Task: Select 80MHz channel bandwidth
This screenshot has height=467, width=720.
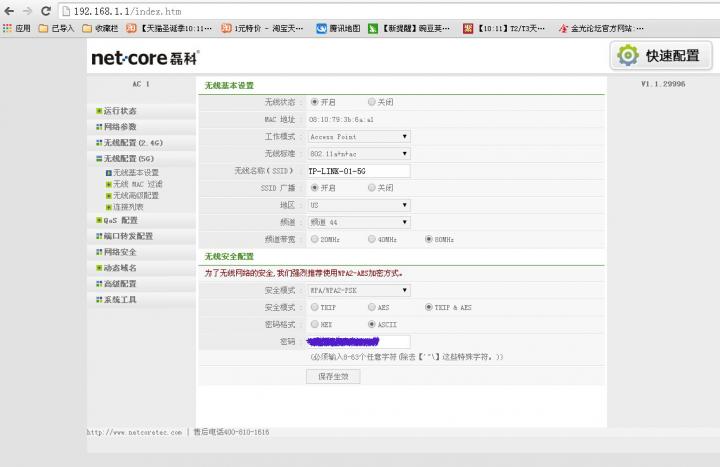Action: click(x=428, y=239)
